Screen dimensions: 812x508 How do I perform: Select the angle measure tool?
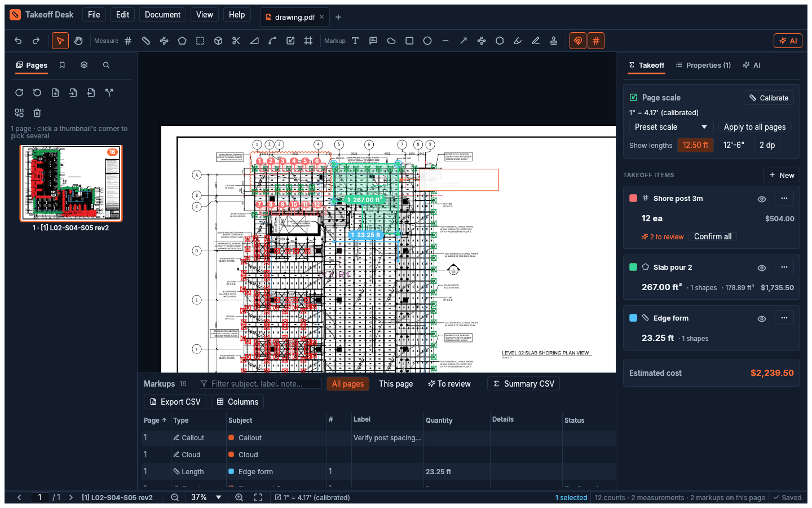254,41
